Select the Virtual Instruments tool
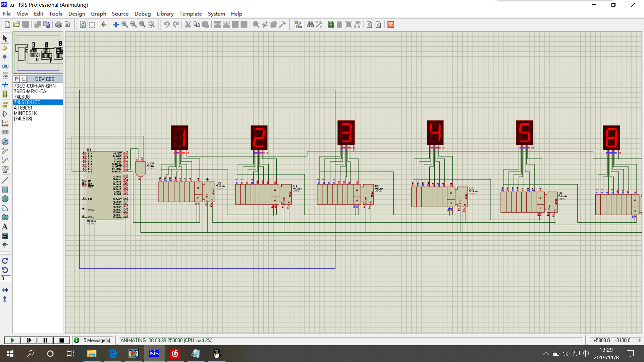 click(5, 170)
